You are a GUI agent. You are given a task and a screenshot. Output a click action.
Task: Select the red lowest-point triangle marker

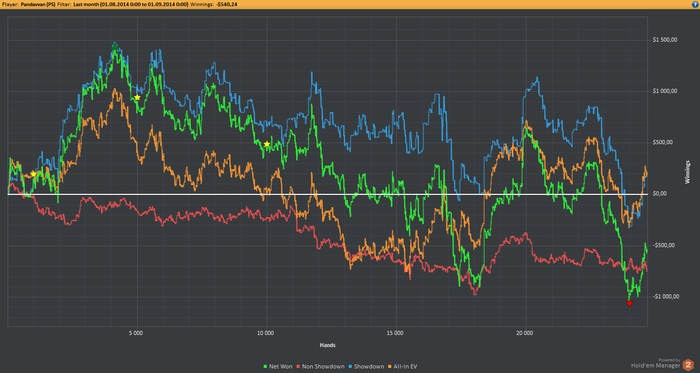point(629,304)
